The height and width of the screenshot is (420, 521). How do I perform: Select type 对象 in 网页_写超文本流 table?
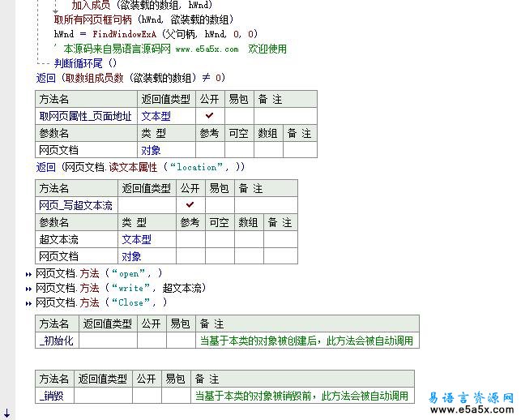click(131, 256)
